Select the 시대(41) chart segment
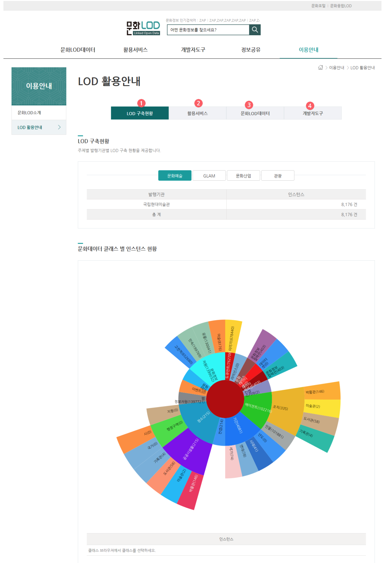This screenshot has height=563, width=392. pyautogui.click(x=258, y=453)
